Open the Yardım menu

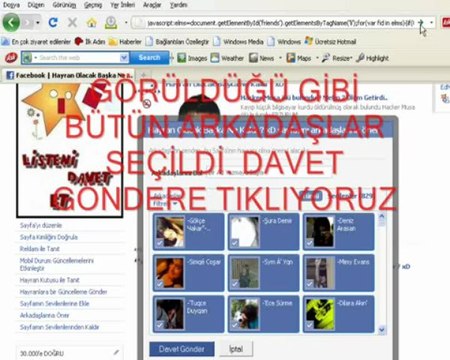179,5
